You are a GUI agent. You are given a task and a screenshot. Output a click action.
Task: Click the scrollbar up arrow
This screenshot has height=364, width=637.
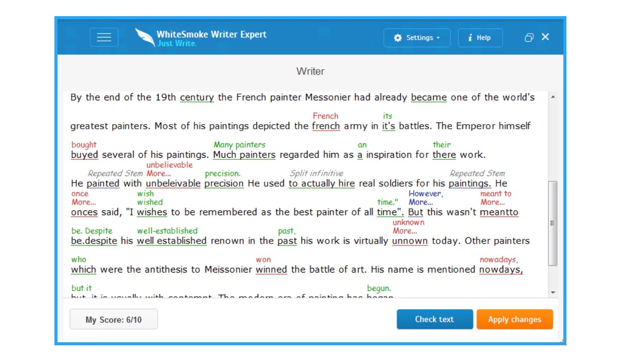tap(553, 97)
